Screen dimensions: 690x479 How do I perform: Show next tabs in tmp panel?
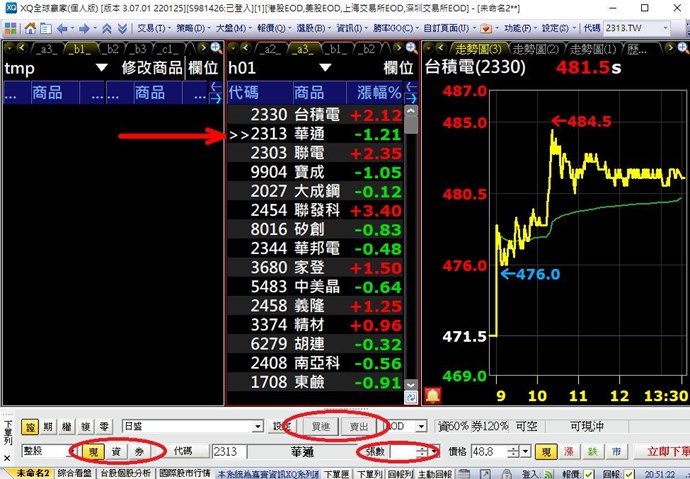(x=203, y=48)
